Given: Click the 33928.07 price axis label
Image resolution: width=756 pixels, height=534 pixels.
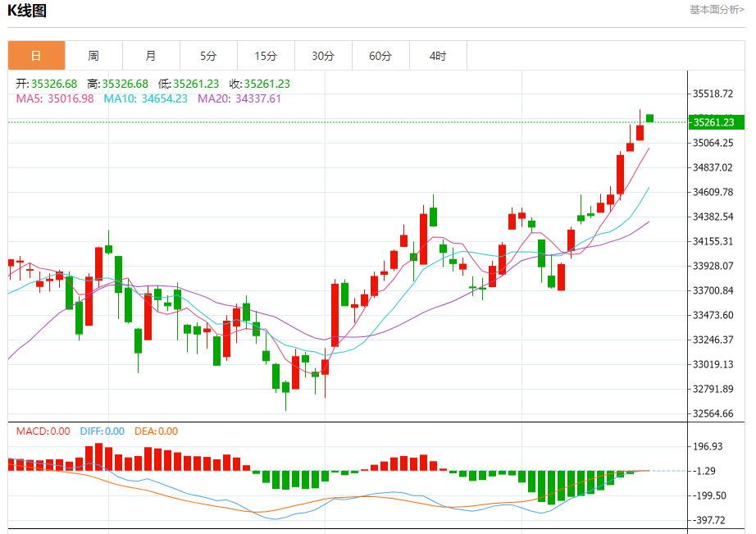Looking at the screenshot, I should [x=713, y=266].
